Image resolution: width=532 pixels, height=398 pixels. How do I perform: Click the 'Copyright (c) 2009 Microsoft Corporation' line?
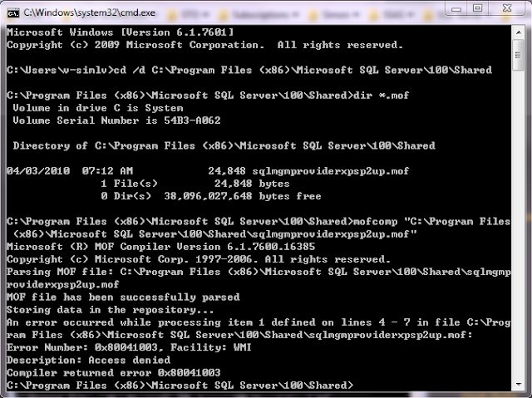[204, 45]
